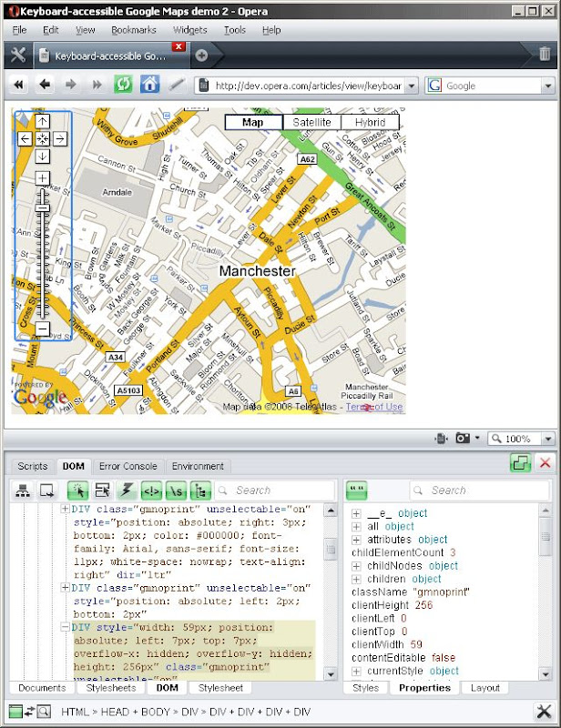This screenshot has height=728, width=561.
Task: Click the command line search icon at bottom
Action: click(x=44, y=712)
